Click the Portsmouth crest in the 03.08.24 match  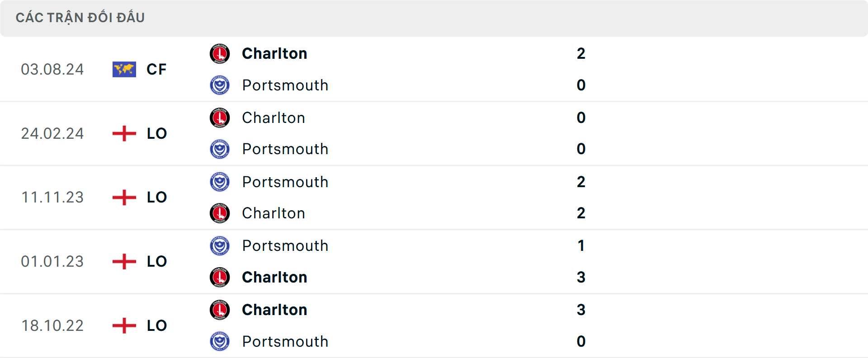(220, 85)
